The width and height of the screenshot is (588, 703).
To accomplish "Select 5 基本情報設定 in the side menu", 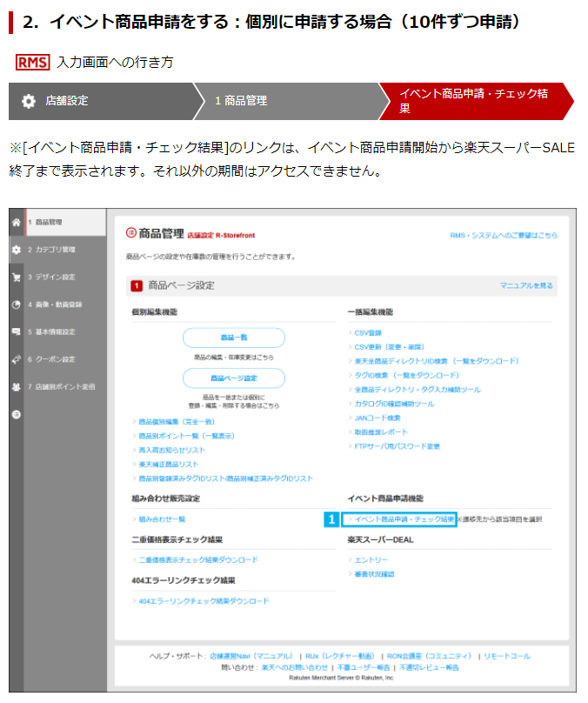I will click(65, 331).
